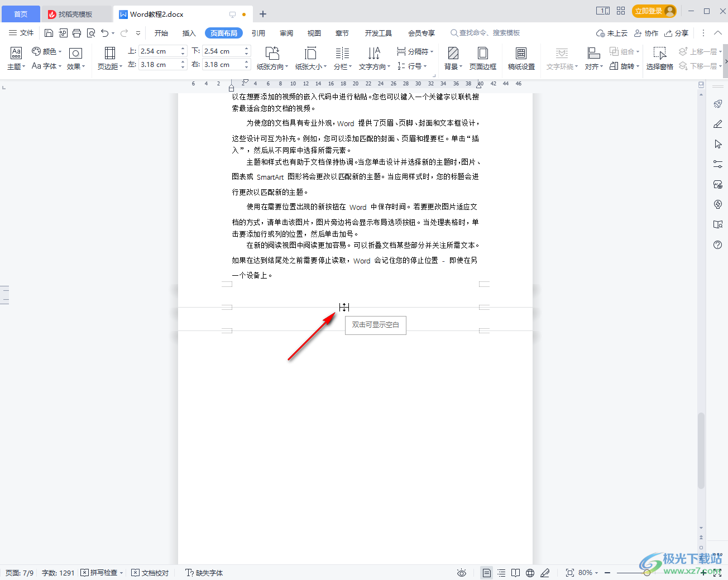This screenshot has width=728, height=580.
Task: Switch to the 视图 View tab
Action: (x=314, y=33)
